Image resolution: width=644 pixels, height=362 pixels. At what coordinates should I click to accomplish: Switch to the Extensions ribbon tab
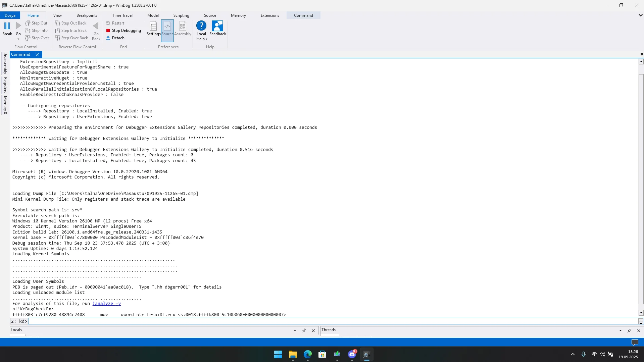(x=270, y=15)
